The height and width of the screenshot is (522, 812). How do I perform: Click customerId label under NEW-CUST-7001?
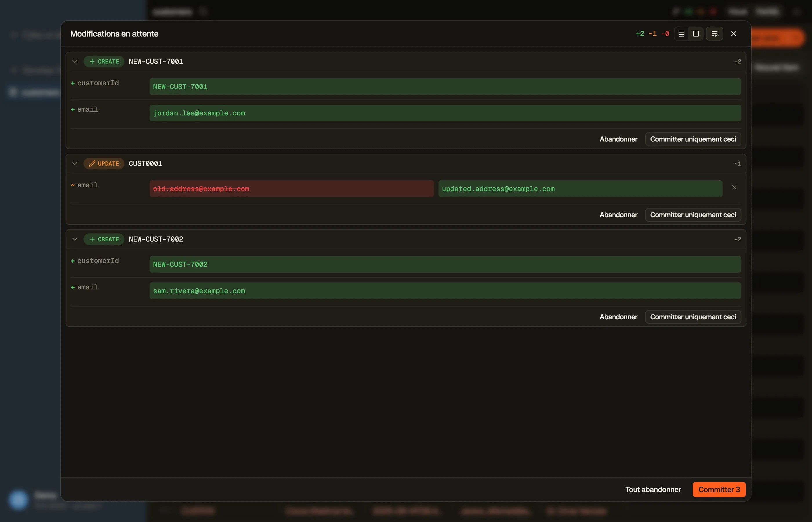click(x=98, y=83)
